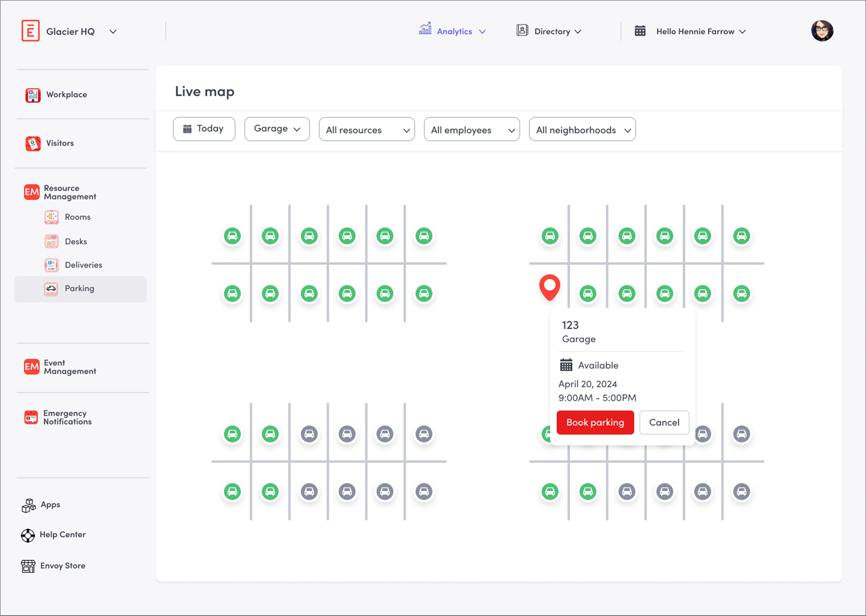Go to Rooms under Resource Management
This screenshot has height=616, width=866.
[x=68, y=217]
